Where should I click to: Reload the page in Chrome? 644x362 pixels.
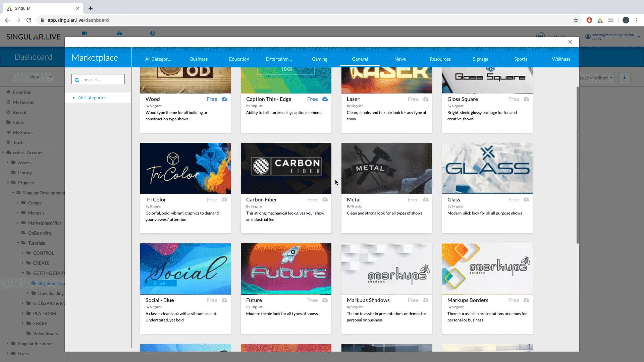tap(29, 20)
